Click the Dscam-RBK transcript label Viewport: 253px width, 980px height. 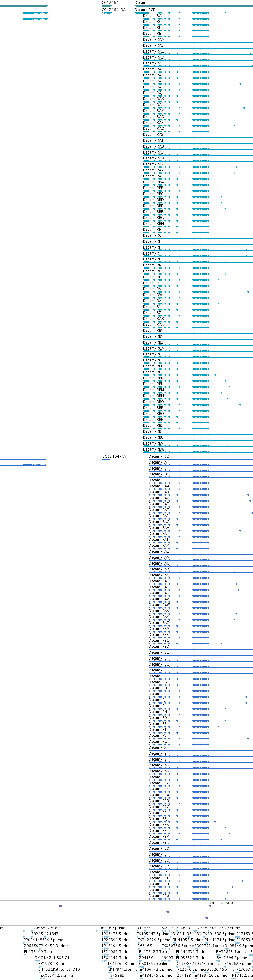click(153, 378)
